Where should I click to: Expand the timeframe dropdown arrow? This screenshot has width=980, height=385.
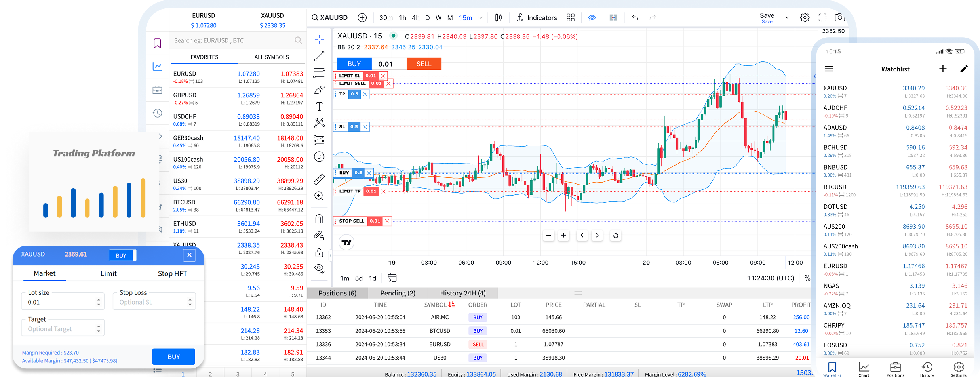click(x=480, y=17)
